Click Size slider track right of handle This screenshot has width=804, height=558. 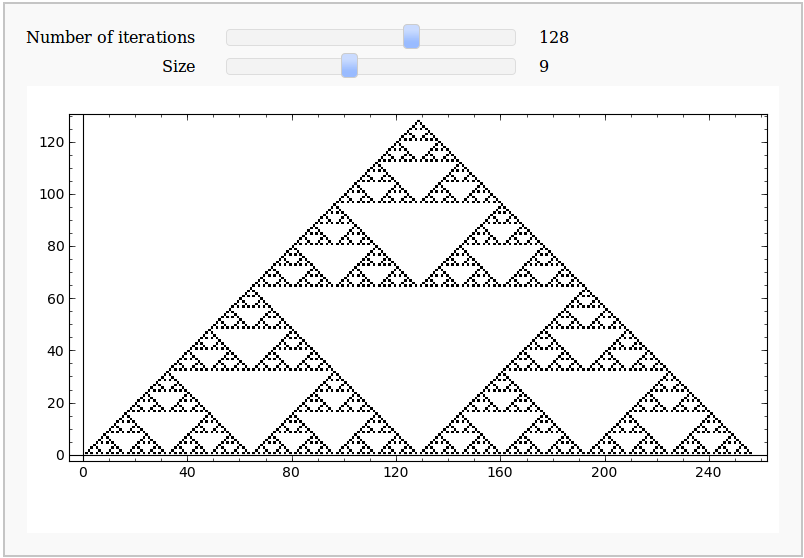(x=435, y=66)
